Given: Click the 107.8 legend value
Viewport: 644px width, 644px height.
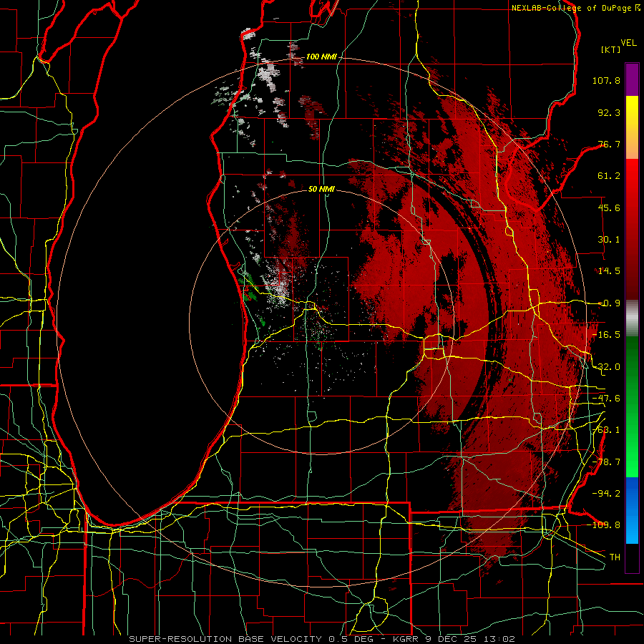Looking at the screenshot, I should 606,80.
